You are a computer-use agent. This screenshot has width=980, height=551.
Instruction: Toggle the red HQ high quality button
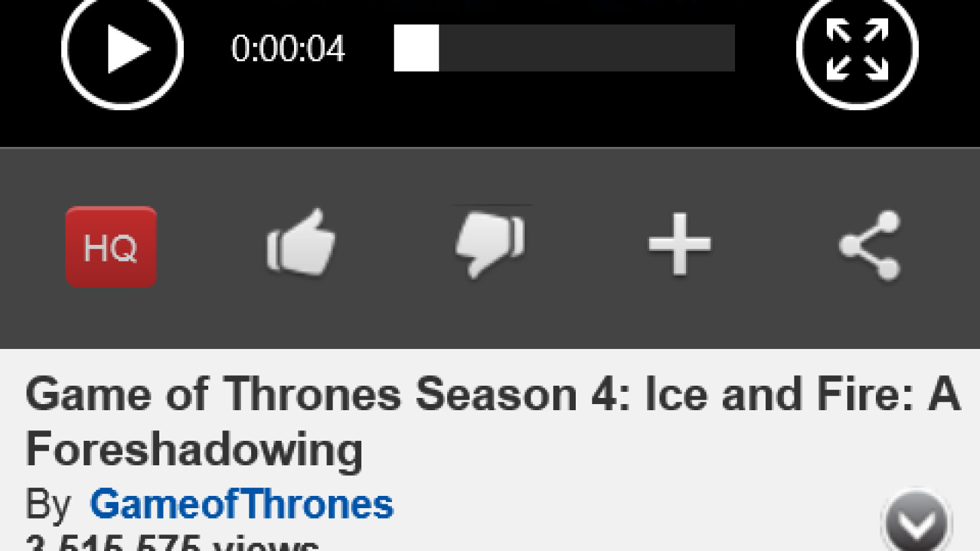(111, 247)
